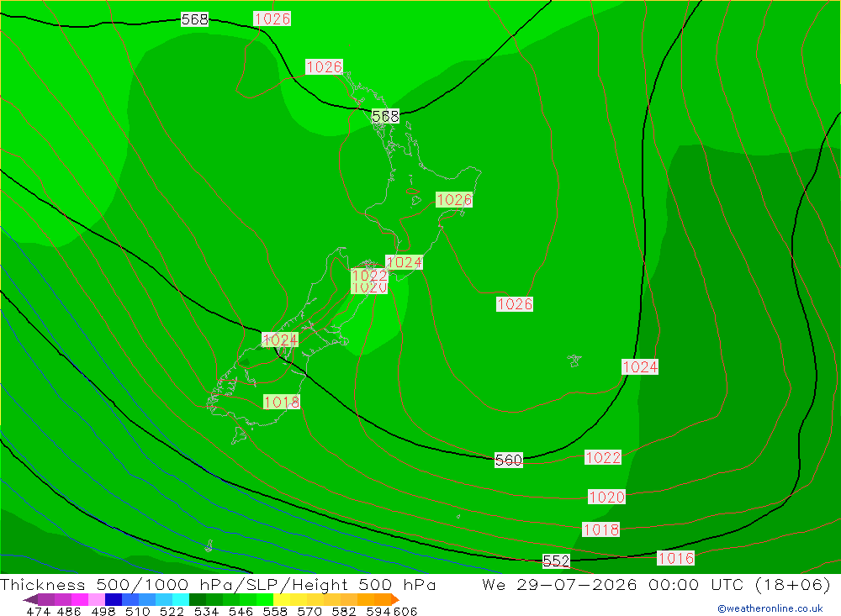Click the 594 legend value
The height and width of the screenshot is (616, 841).
click(x=378, y=611)
